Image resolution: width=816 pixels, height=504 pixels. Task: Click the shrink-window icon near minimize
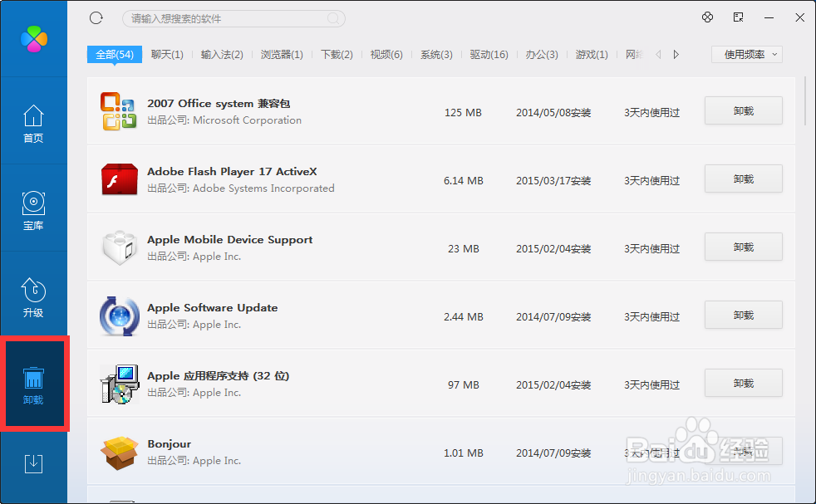click(x=737, y=17)
